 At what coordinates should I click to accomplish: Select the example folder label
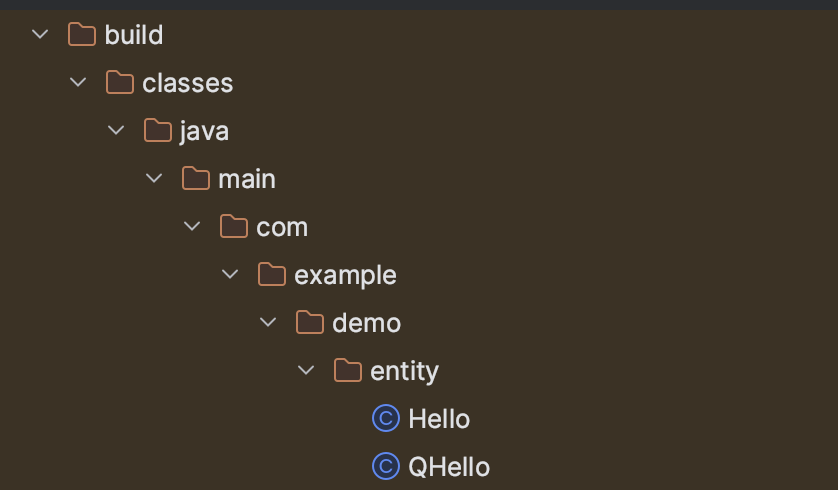(345, 276)
